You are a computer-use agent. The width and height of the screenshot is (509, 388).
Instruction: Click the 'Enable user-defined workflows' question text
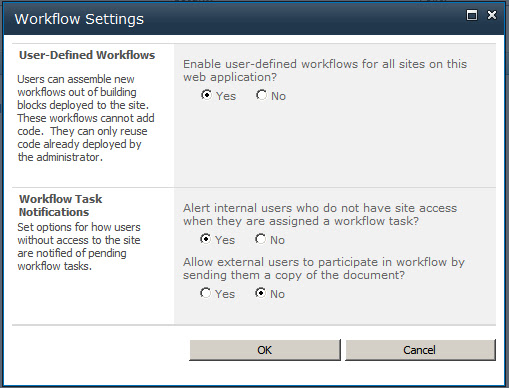(x=325, y=70)
